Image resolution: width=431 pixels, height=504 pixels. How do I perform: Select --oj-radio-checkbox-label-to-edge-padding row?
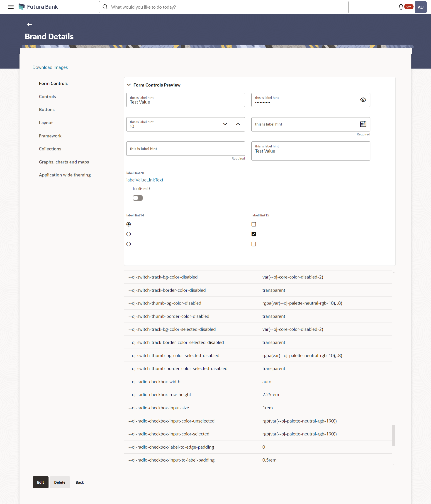click(258, 447)
